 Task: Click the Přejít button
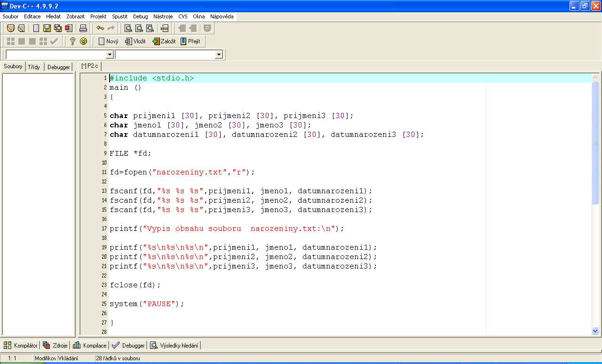click(190, 41)
